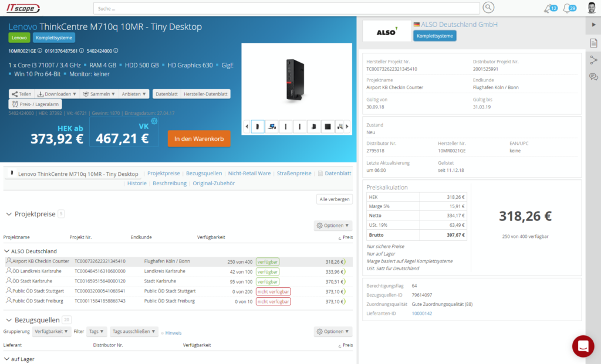Image resolution: width=601 pixels, height=364 pixels.
Task: Open the Anbieten dropdown
Action: [x=133, y=94]
